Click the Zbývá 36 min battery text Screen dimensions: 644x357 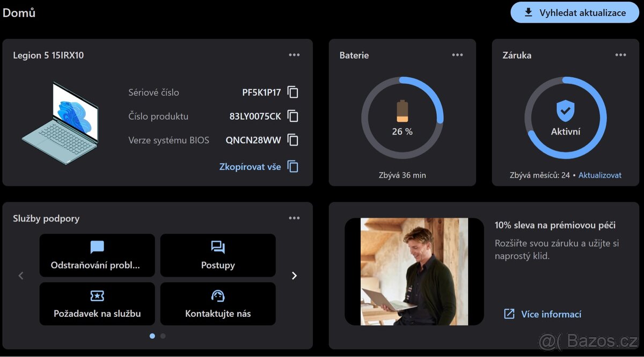[x=402, y=176]
